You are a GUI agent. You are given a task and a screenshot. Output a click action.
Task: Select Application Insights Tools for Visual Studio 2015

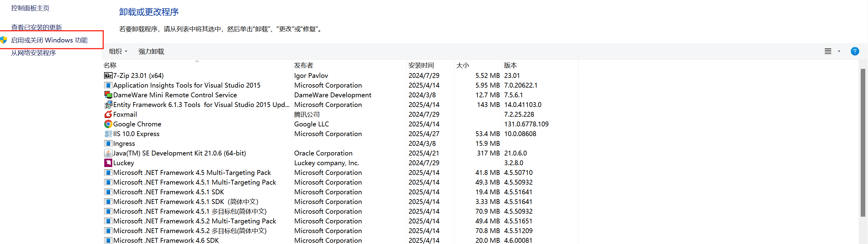[x=187, y=85]
